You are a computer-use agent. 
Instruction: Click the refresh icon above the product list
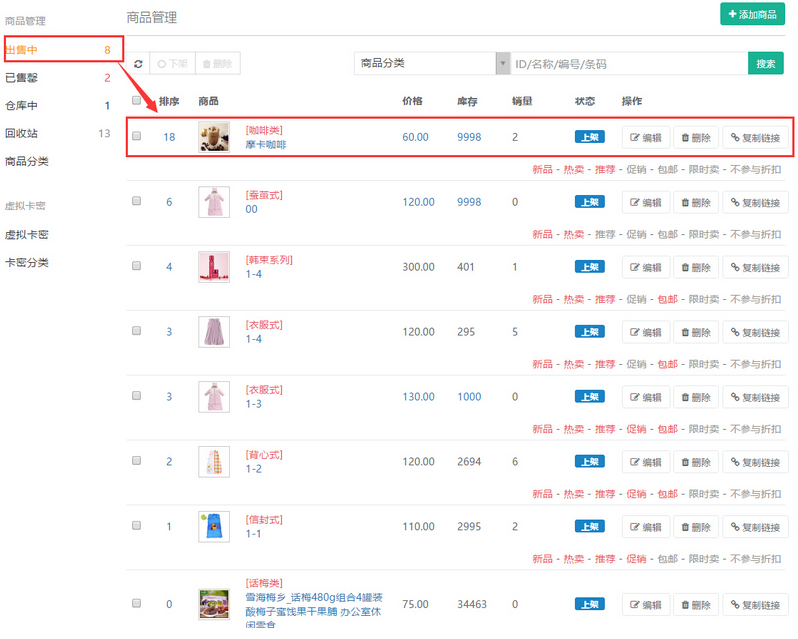tap(138, 64)
